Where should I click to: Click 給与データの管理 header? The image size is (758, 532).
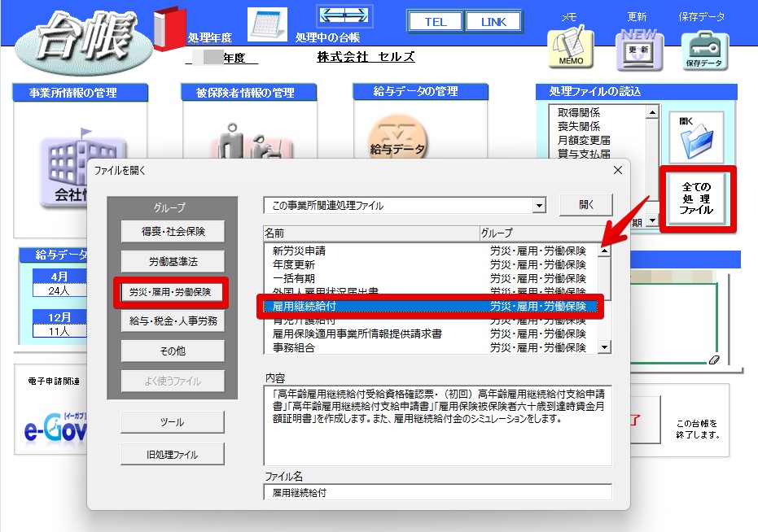(x=420, y=91)
